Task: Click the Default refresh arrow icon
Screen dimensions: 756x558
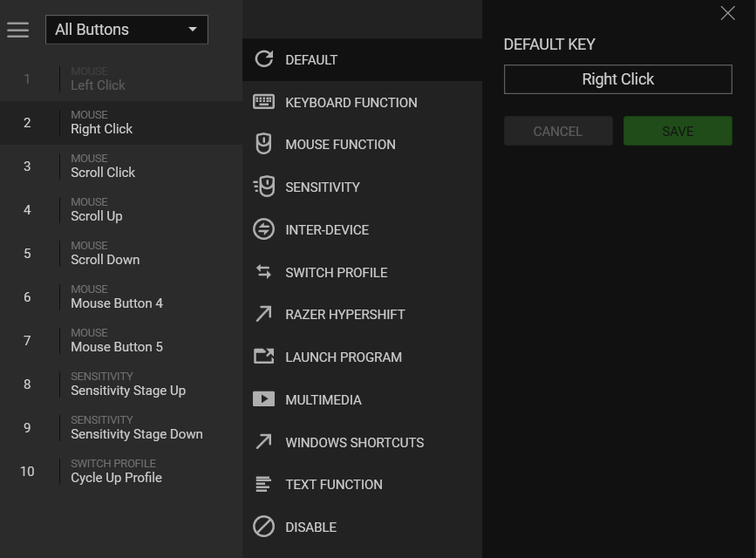Action: 263,59
